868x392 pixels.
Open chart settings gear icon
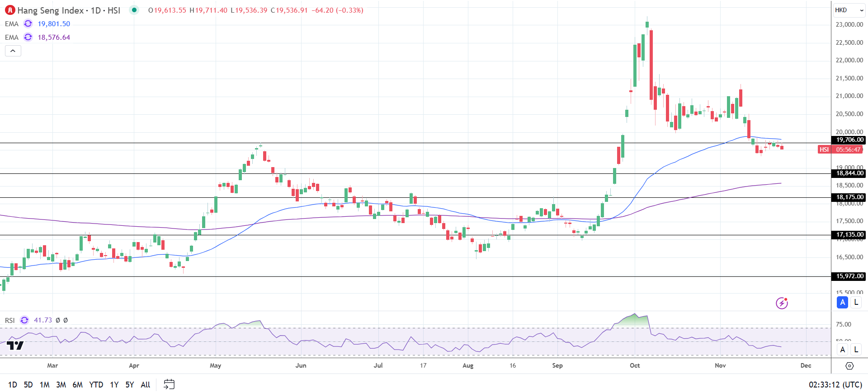849,366
